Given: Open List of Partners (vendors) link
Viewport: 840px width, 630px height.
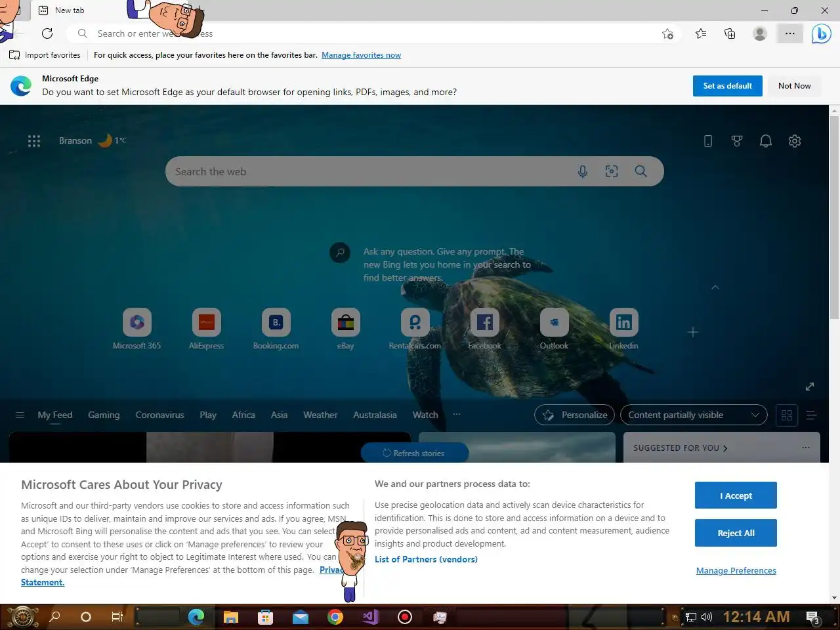Looking at the screenshot, I should coord(426,559).
